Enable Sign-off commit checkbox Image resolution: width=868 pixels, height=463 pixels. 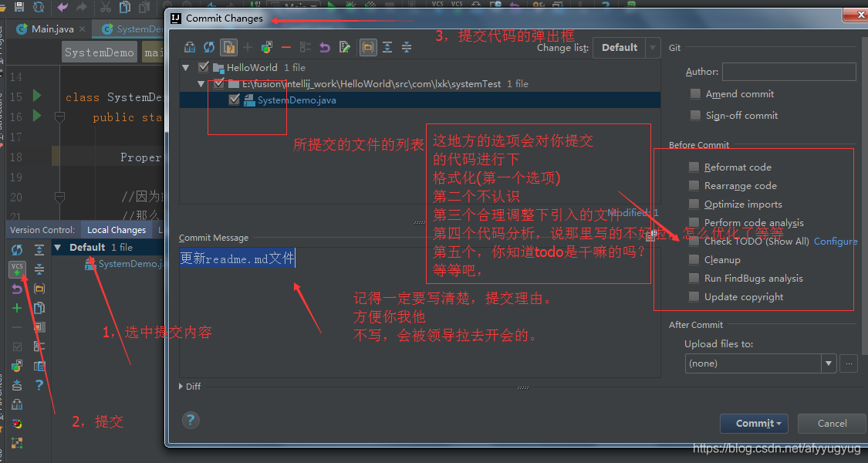tap(695, 115)
